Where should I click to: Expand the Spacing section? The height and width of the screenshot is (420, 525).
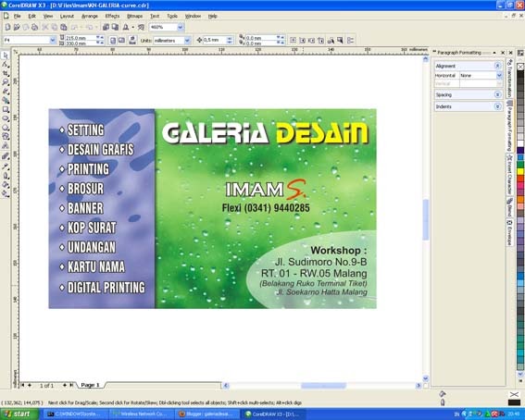tap(498, 95)
